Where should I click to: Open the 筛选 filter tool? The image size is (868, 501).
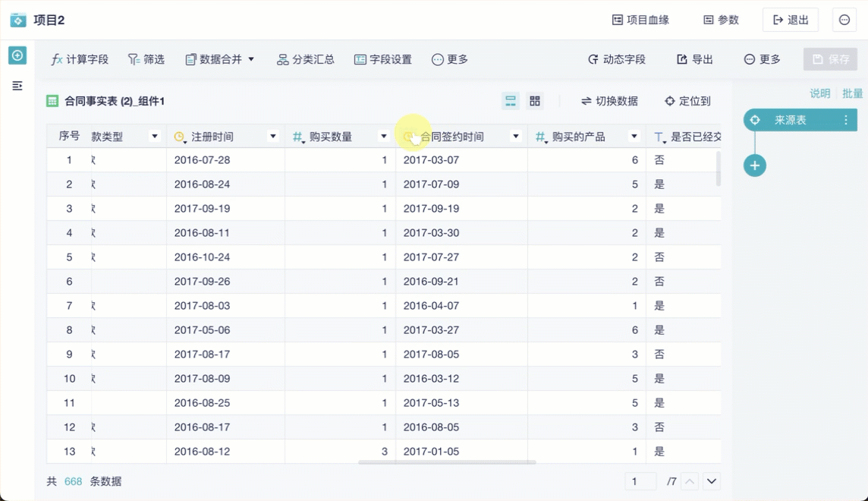[146, 59]
